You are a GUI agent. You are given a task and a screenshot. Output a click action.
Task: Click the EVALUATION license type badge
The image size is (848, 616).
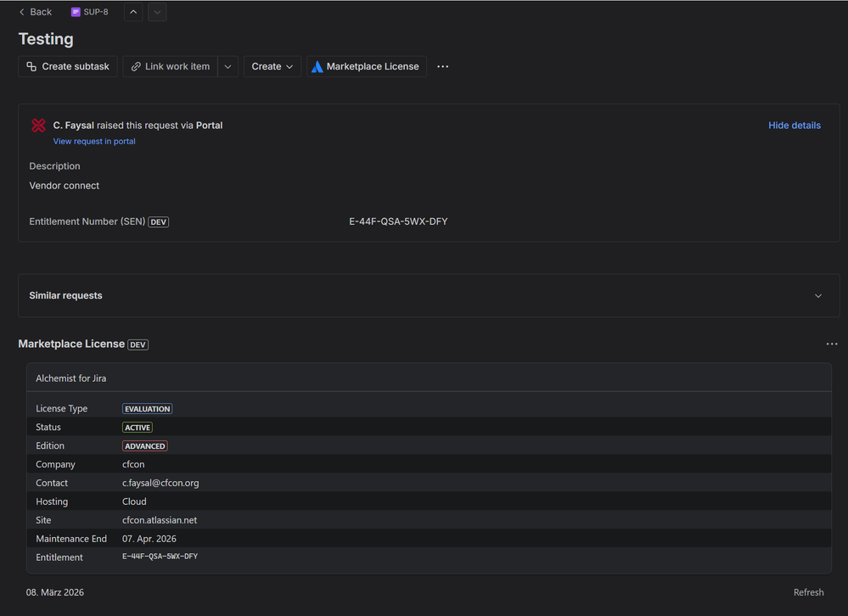[147, 409]
